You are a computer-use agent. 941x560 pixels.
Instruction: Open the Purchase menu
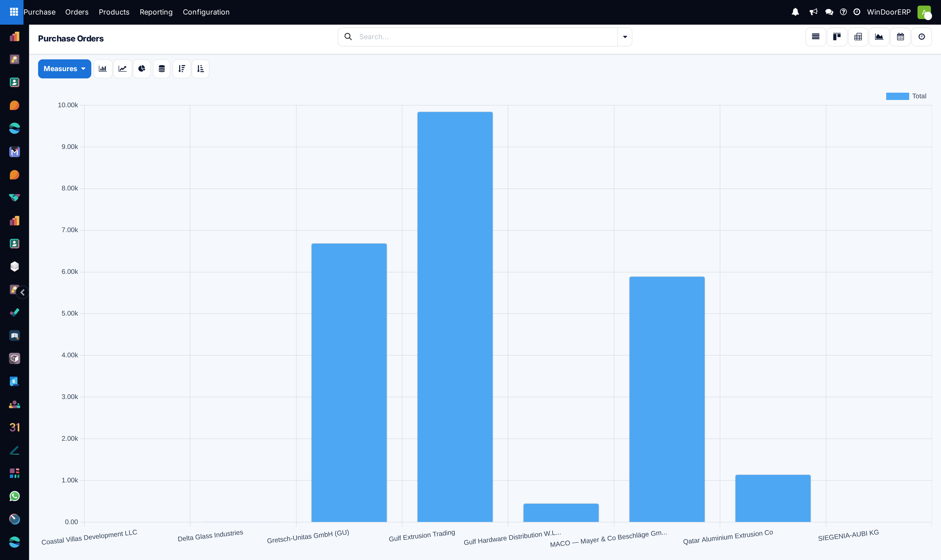coord(40,12)
